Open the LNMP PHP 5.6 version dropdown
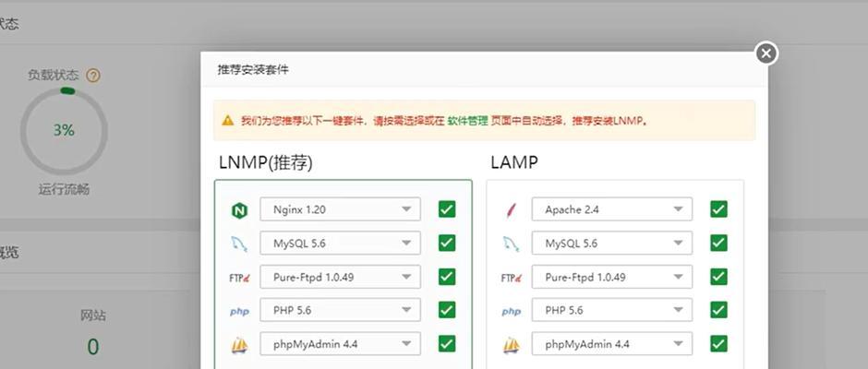 pos(340,310)
